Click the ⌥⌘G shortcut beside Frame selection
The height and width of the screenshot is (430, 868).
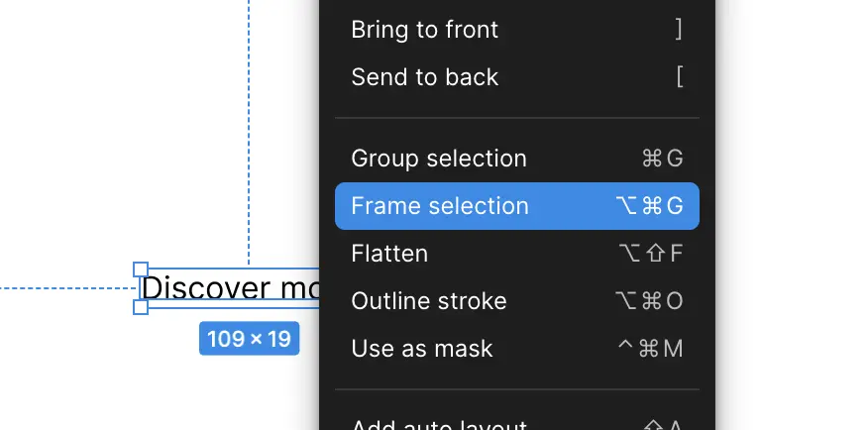click(649, 206)
